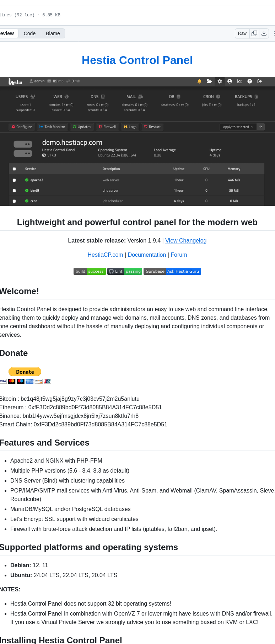Toggle the select-all services checkbox
275x644 pixels.
point(14,169)
